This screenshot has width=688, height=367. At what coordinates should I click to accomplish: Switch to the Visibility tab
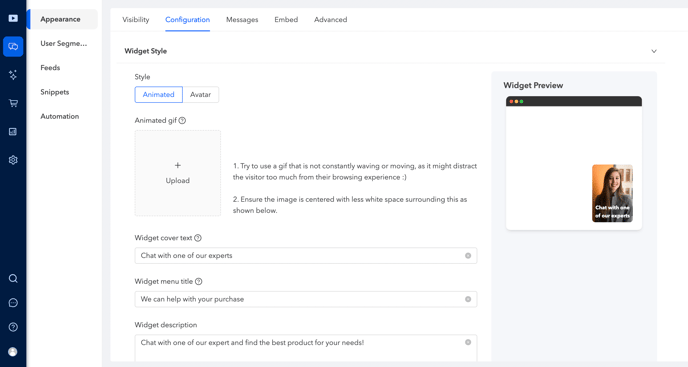click(x=136, y=19)
